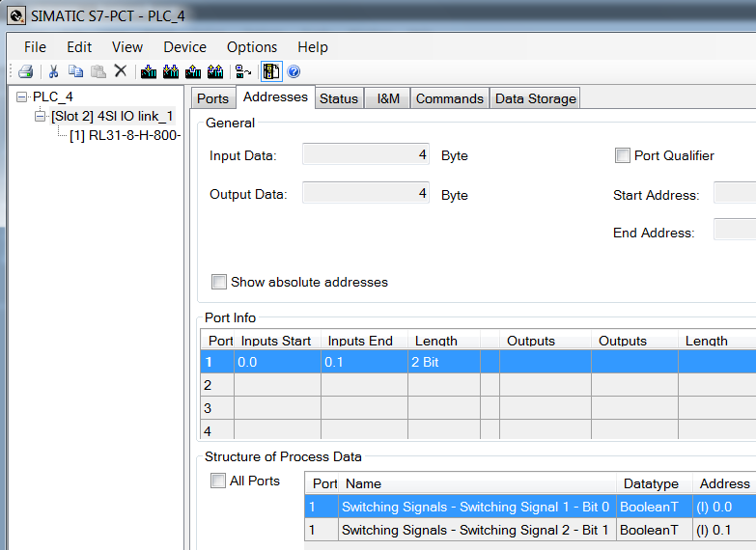Click the '(I) 0.0' address cell
The height and width of the screenshot is (550, 756).
724,507
